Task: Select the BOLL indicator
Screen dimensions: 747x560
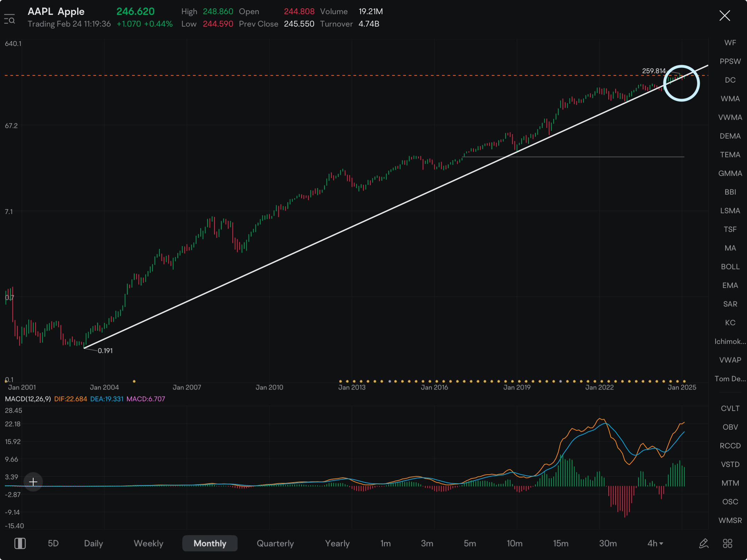Action: (730, 267)
